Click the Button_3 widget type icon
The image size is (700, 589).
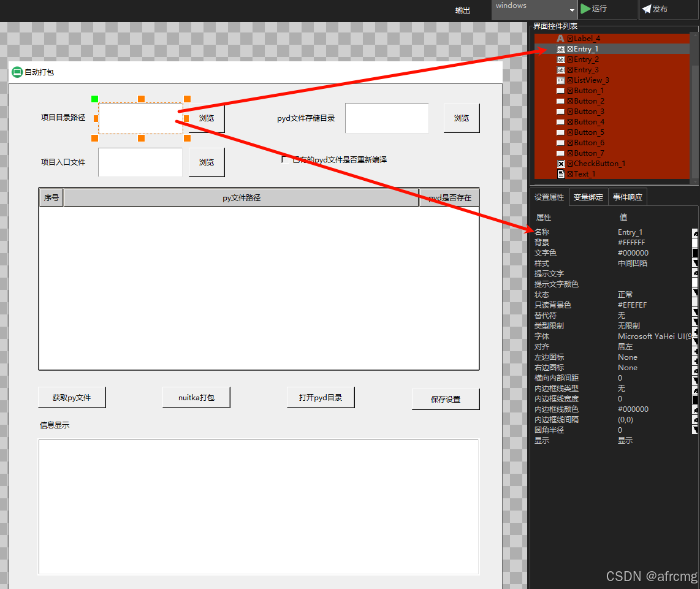(x=561, y=112)
